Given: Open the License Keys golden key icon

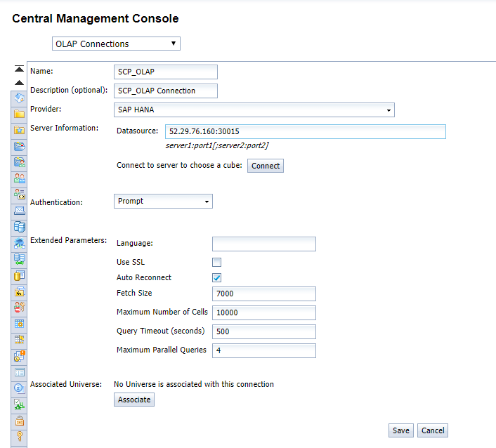Looking at the screenshot, I should pos(19,437).
